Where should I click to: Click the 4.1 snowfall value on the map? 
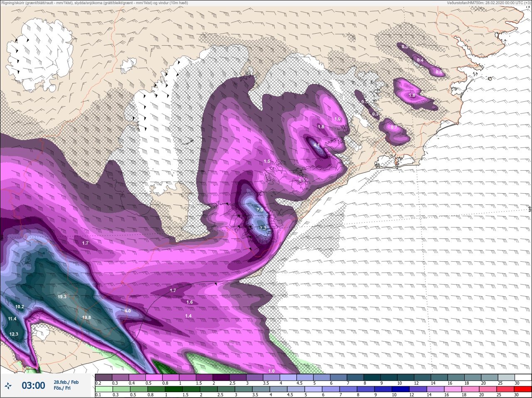[x=317, y=145]
